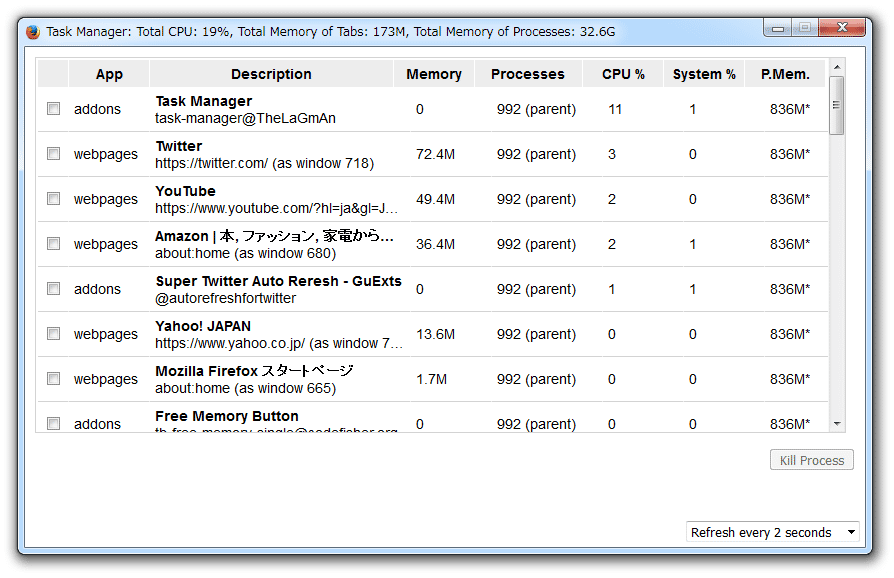Sort by the P.Mem. column header

(785, 74)
